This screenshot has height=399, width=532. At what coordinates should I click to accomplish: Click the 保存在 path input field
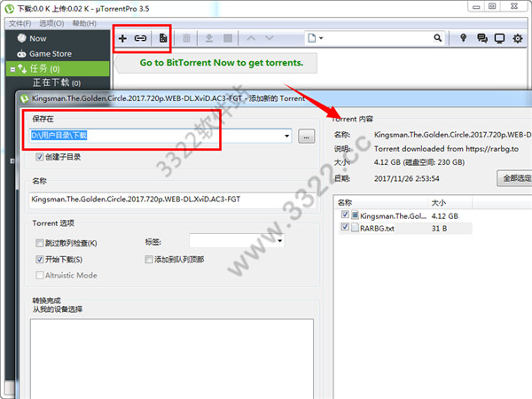tap(160, 136)
